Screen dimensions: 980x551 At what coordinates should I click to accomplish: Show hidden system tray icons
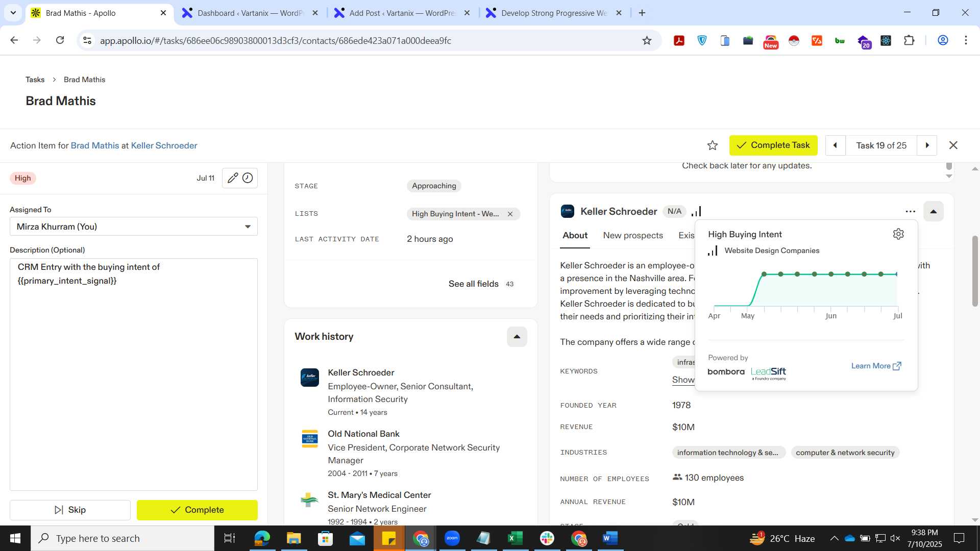[x=834, y=538]
